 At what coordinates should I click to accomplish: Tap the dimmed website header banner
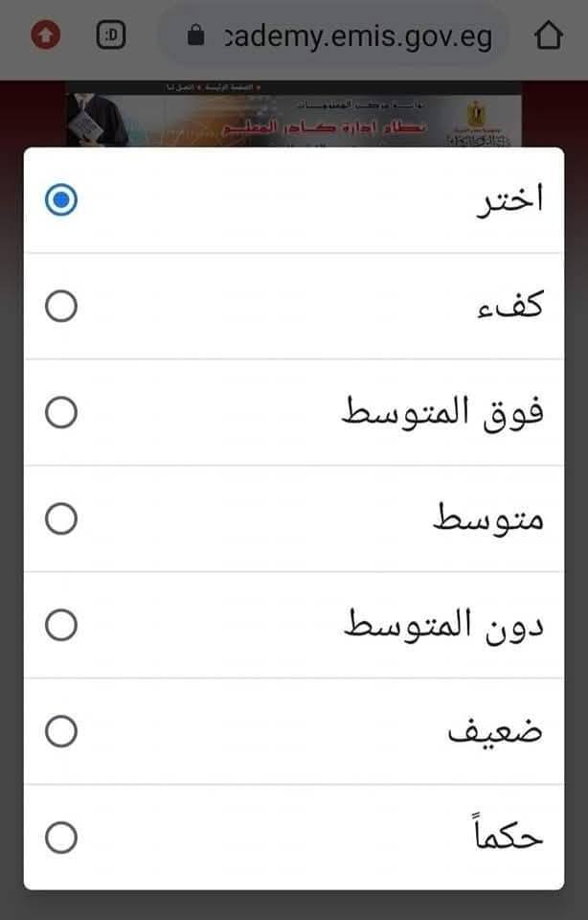coord(293,113)
